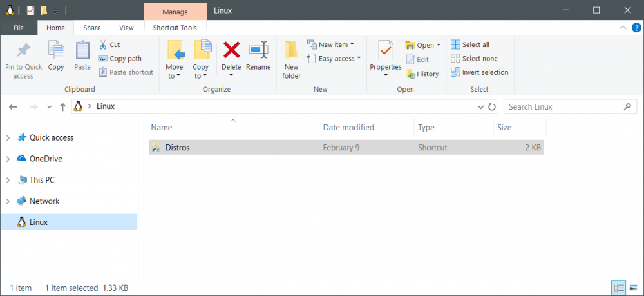Select Linux in the navigation pane
This screenshot has height=296, width=644.
pyautogui.click(x=69, y=222)
